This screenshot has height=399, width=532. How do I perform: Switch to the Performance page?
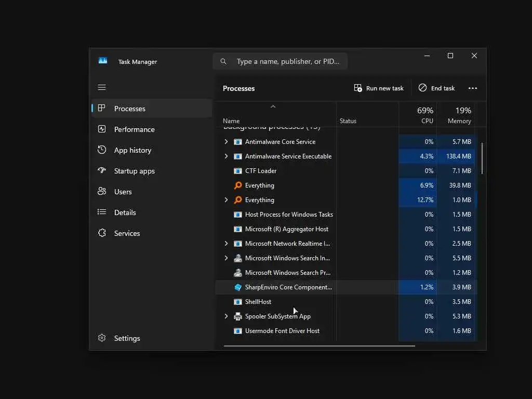pos(152,129)
